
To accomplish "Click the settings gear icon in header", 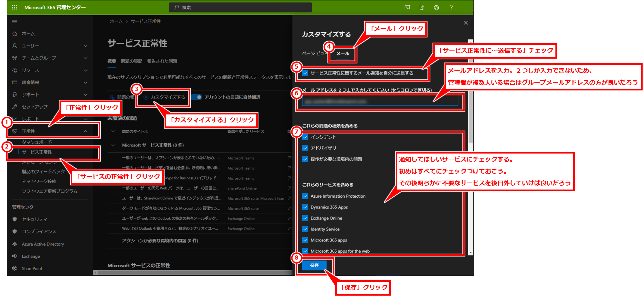I will click(436, 7).
